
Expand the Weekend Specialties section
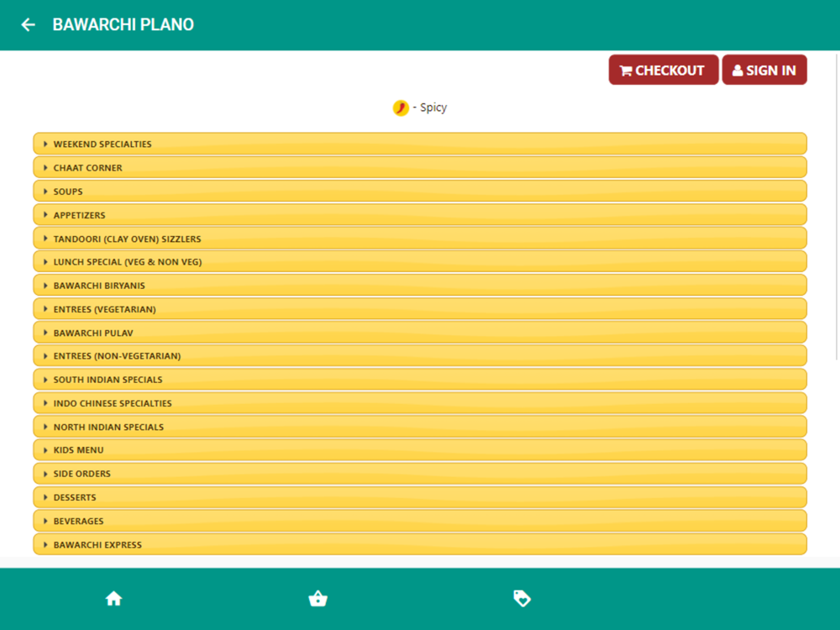[x=420, y=144]
